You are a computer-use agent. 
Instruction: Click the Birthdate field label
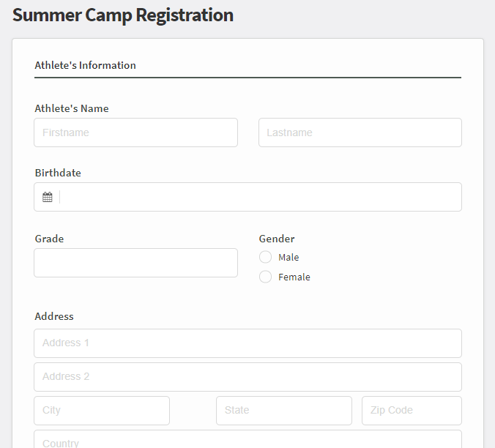pyautogui.click(x=58, y=173)
